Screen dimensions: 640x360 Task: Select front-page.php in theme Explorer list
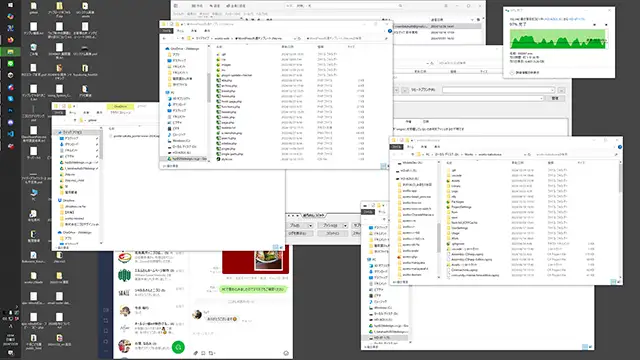click(x=229, y=101)
